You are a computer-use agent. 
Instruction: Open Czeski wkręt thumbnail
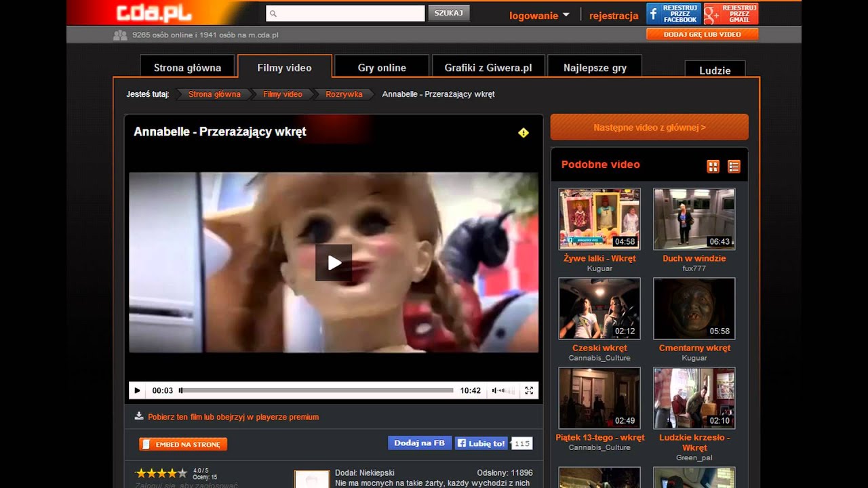pos(599,308)
